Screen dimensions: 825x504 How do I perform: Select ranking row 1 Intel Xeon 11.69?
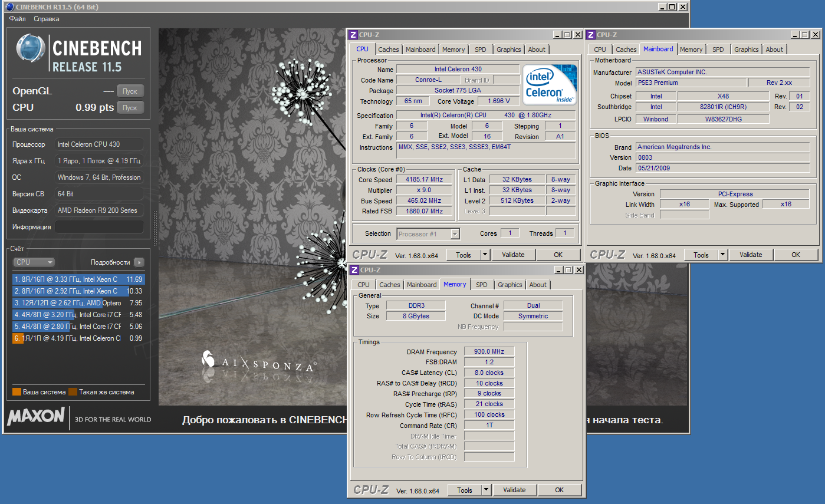coord(78,279)
